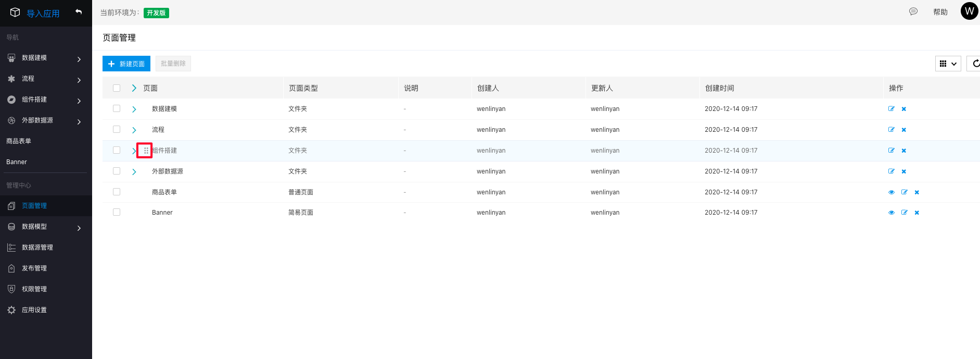Screen dimensions: 980x359
Task: Click the edit icon for 数据建模 row
Action: pos(891,109)
